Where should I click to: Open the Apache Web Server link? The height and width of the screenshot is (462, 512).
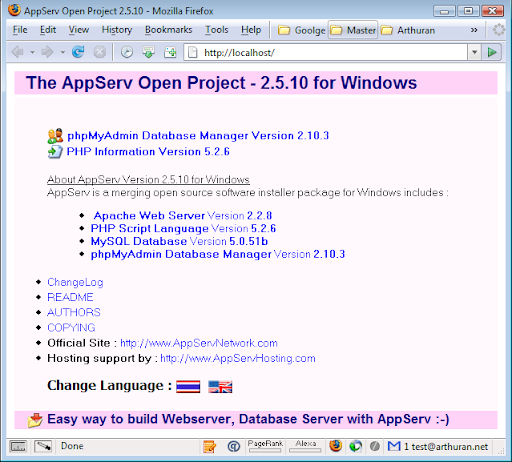[x=183, y=216]
